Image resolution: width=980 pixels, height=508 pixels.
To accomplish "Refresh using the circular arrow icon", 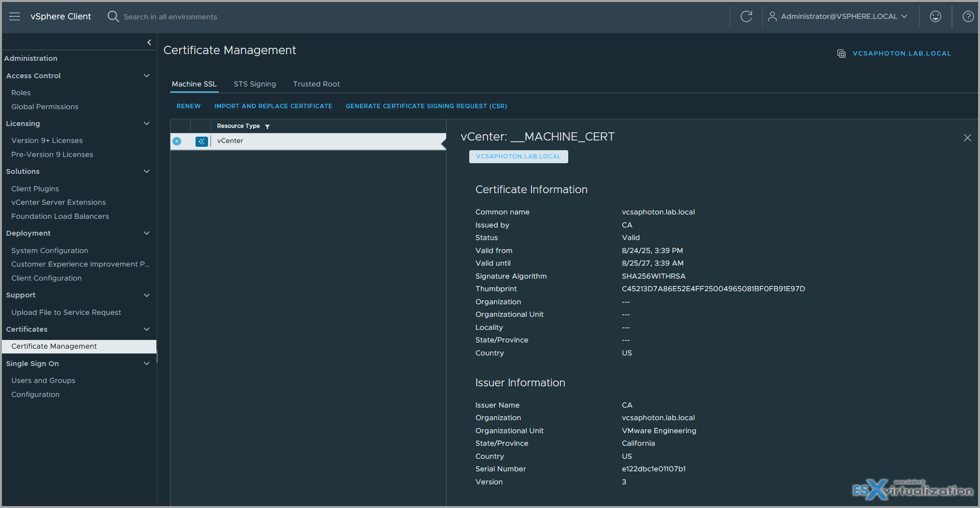I will (x=746, y=16).
